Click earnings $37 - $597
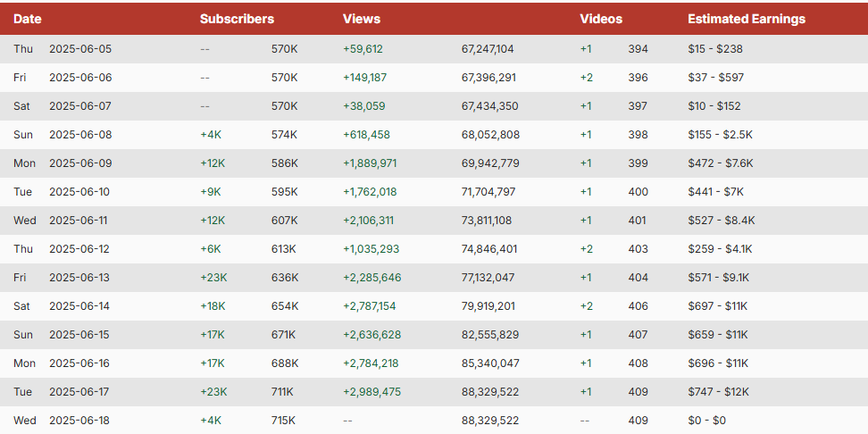868x434 pixels. click(716, 78)
